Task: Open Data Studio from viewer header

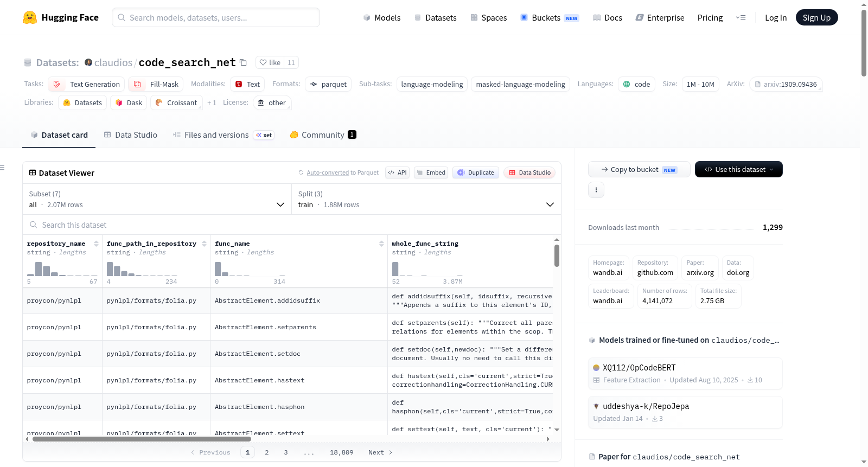Action: [x=529, y=172]
